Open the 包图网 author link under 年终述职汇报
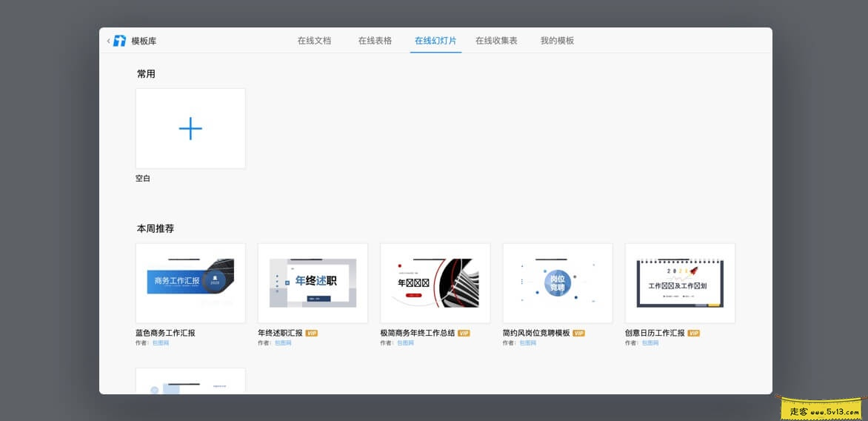Viewport: 868px width, 421px height. [x=283, y=343]
